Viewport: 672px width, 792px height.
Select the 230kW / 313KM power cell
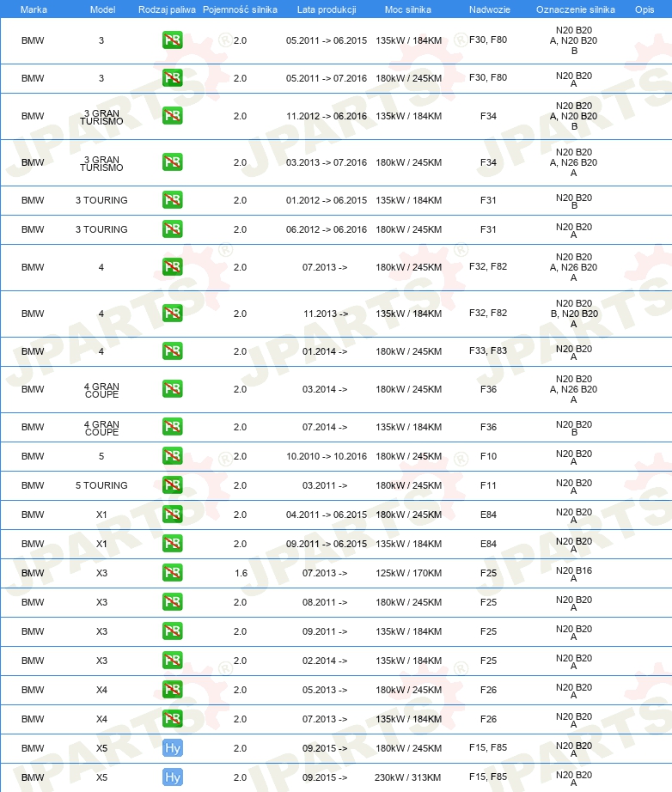coord(407,778)
